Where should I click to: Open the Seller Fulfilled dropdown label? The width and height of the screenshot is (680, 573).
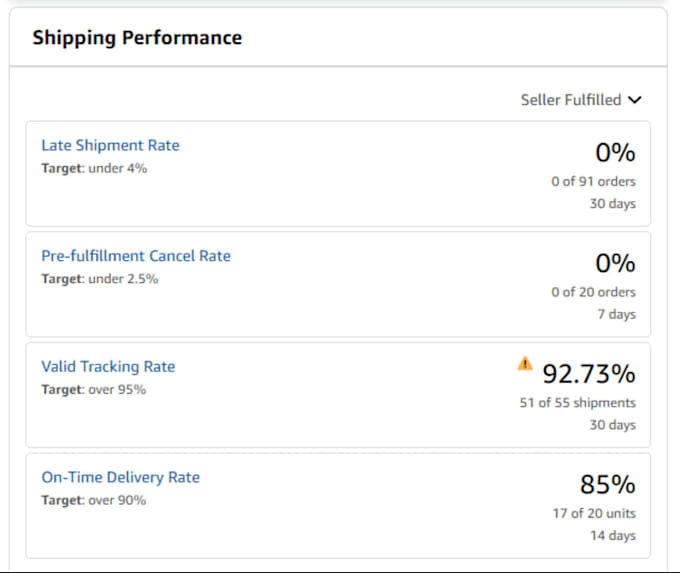[x=571, y=100]
